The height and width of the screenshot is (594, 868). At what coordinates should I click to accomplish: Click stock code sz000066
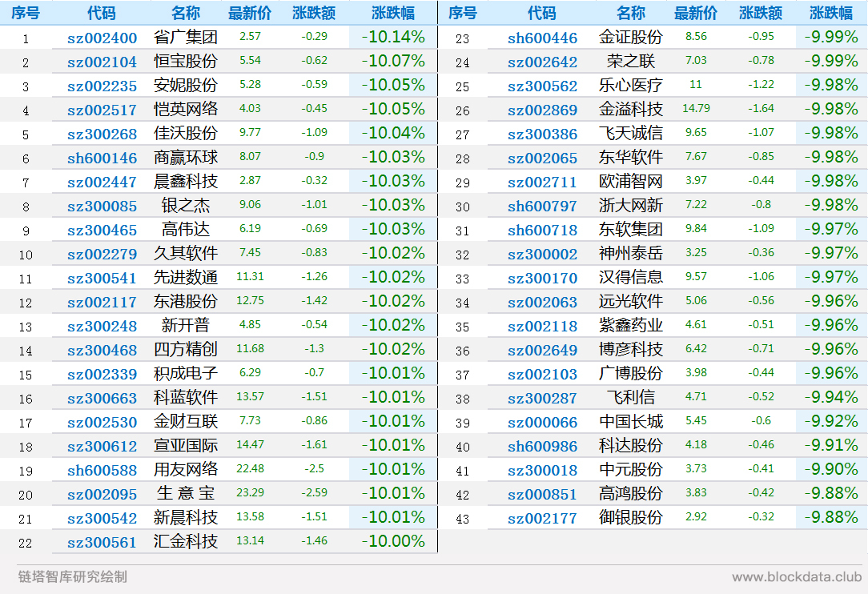click(x=543, y=422)
